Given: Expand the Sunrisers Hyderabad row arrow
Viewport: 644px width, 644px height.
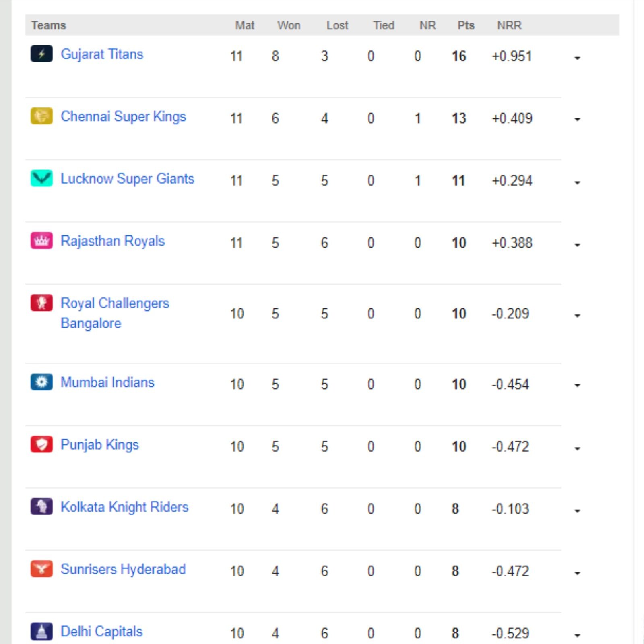Looking at the screenshot, I should [x=577, y=573].
